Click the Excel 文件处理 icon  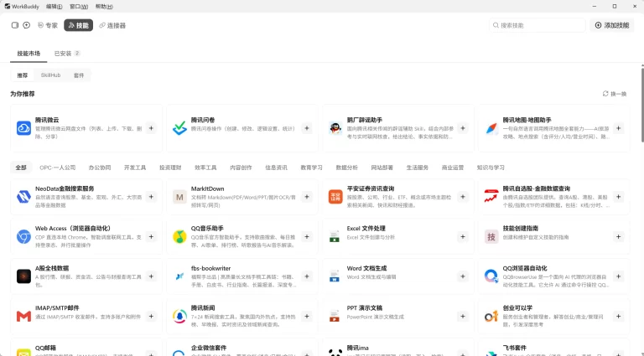(x=335, y=237)
